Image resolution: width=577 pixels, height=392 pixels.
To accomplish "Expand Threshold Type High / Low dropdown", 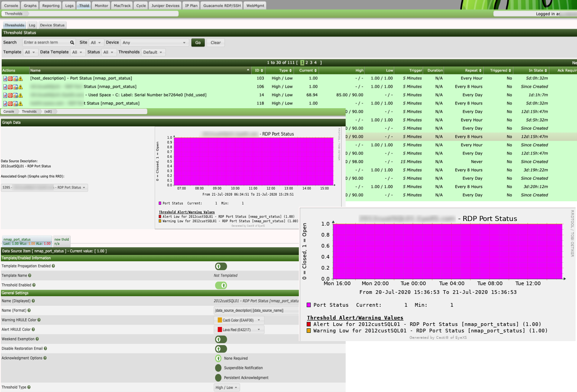I will [x=227, y=387].
